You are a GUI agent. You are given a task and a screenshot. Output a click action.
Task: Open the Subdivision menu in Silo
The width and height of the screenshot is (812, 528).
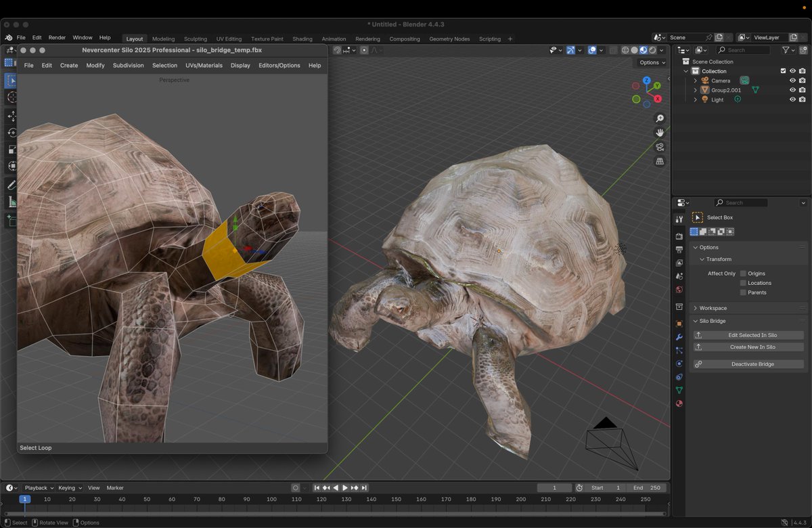click(128, 66)
